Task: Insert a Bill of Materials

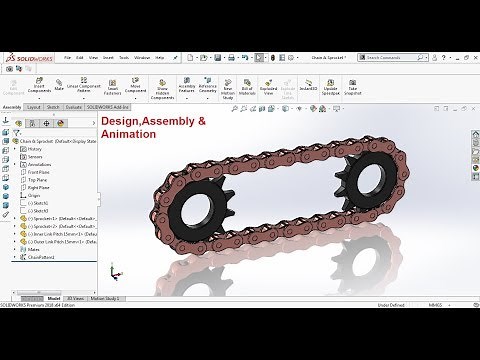Action: point(247,87)
